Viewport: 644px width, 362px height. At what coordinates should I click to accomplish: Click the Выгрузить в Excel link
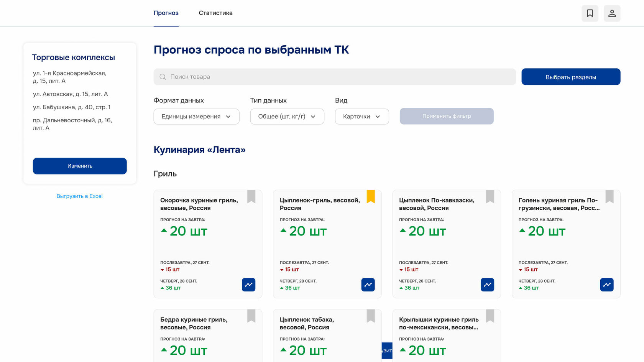pos(79,196)
